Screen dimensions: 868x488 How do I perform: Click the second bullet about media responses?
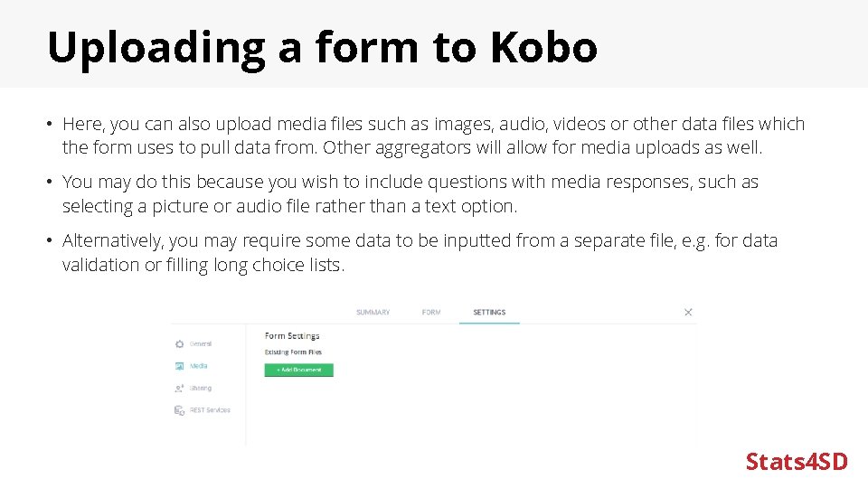tap(410, 193)
